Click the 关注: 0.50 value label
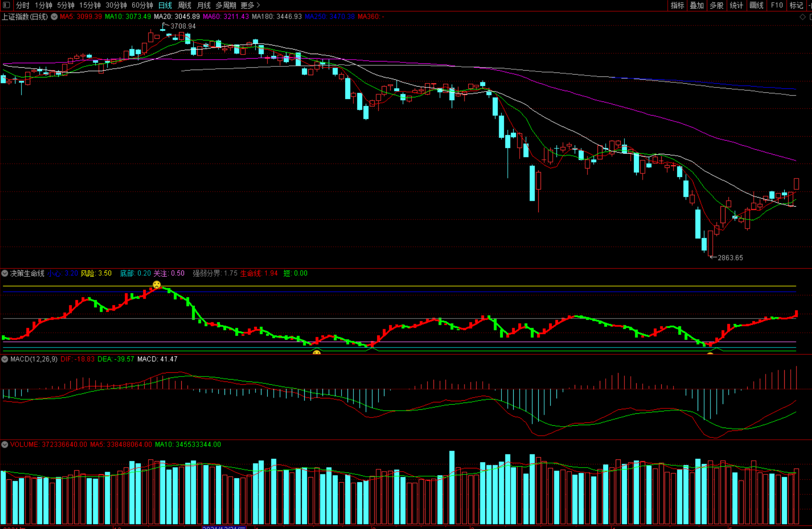This screenshot has width=812, height=529. (x=169, y=273)
